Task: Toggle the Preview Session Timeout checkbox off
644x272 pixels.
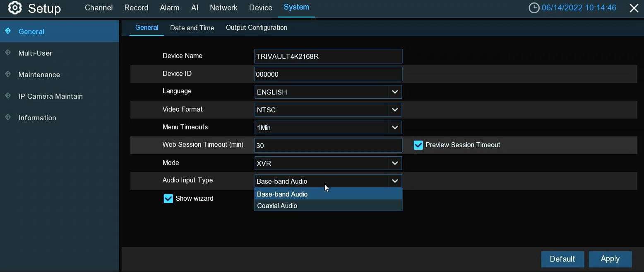Action: (x=418, y=145)
